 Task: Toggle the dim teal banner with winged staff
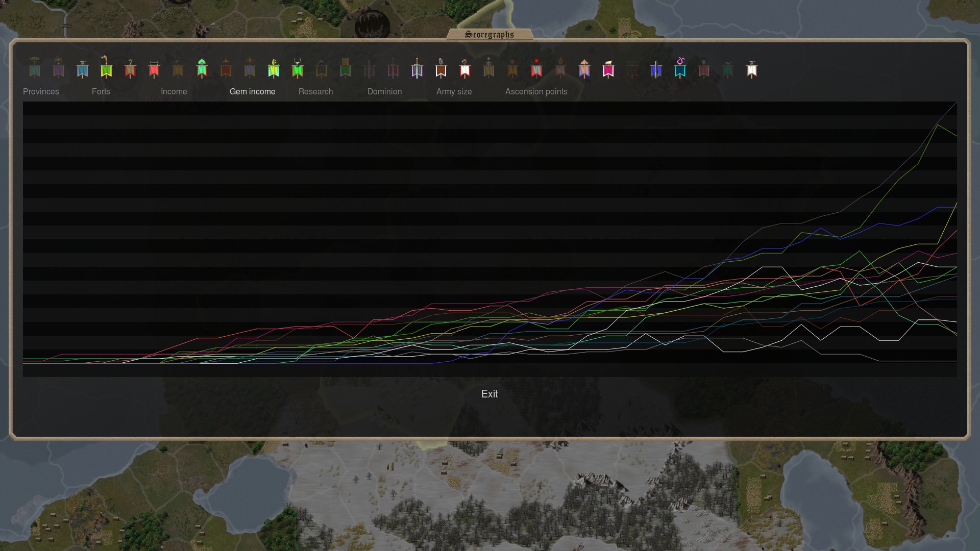[35, 67]
